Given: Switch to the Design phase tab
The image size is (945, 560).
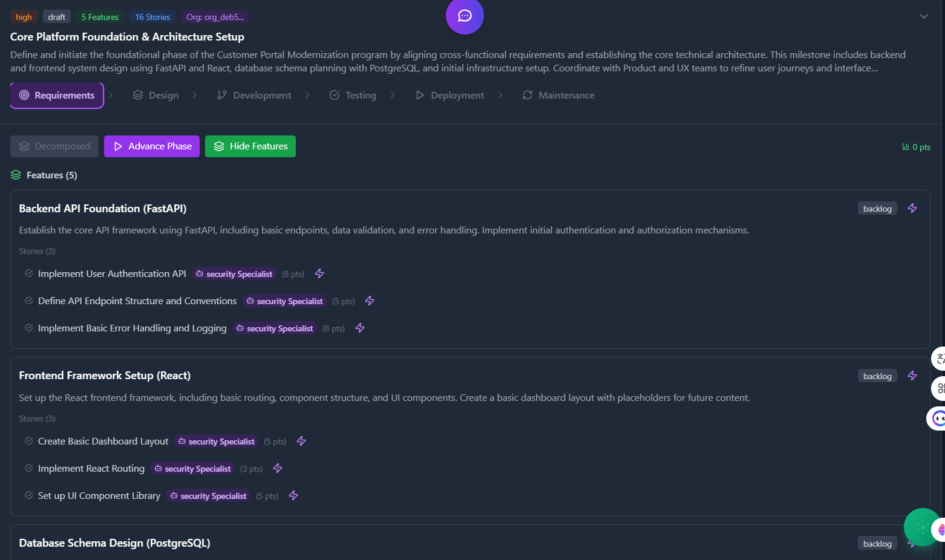Looking at the screenshot, I should pyautogui.click(x=155, y=96).
